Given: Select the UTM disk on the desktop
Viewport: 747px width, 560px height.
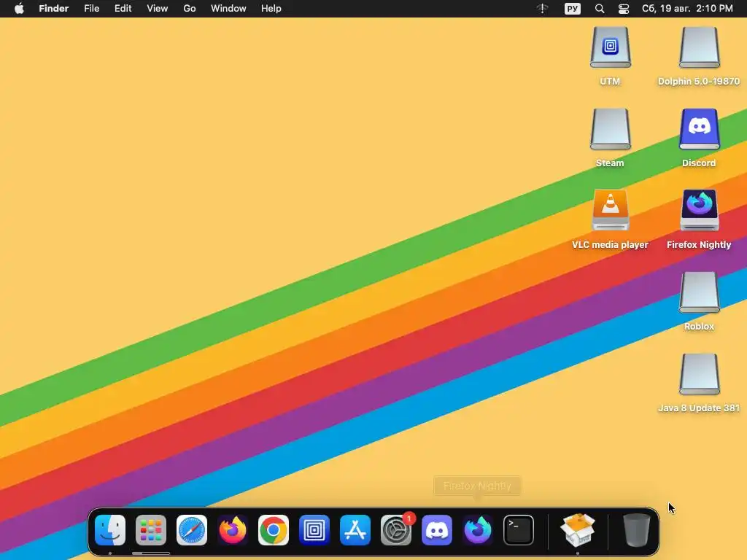Looking at the screenshot, I should (611, 47).
